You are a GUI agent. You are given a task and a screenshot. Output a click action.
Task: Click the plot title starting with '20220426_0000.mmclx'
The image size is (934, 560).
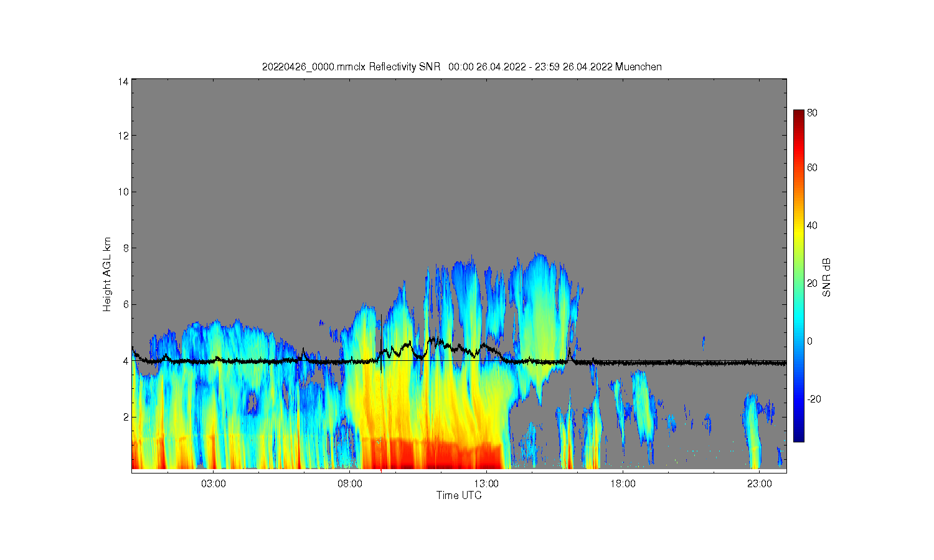tap(461, 67)
